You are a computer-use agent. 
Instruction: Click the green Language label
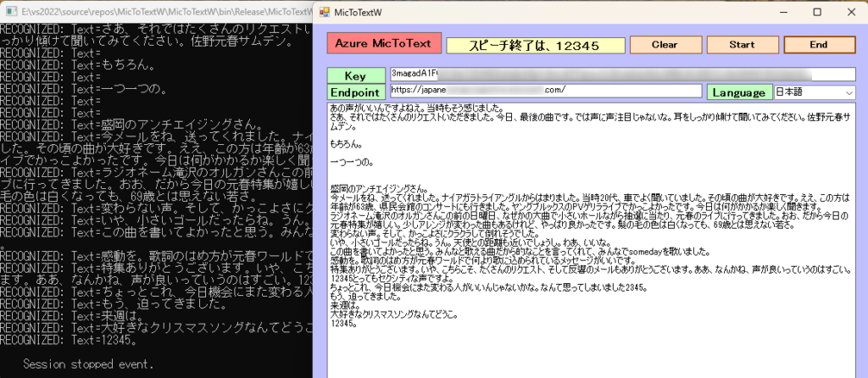pyautogui.click(x=740, y=92)
